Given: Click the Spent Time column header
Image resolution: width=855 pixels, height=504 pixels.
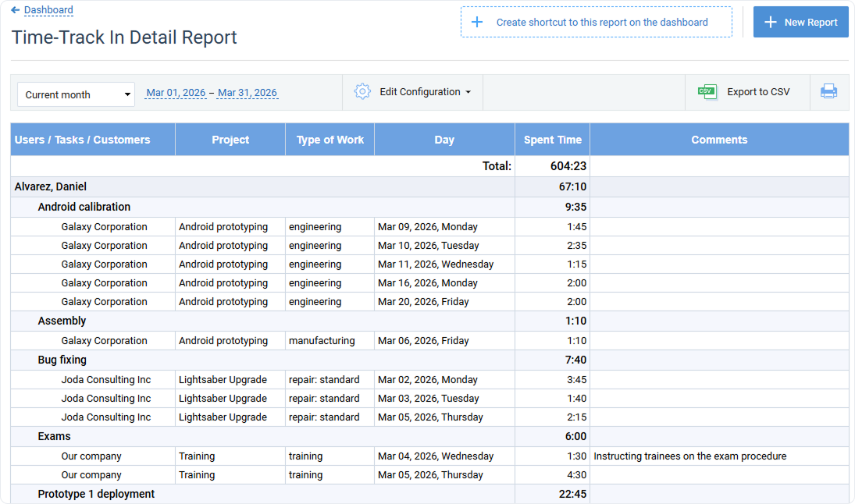Looking at the screenshot, I should click(x=552, y=139).
